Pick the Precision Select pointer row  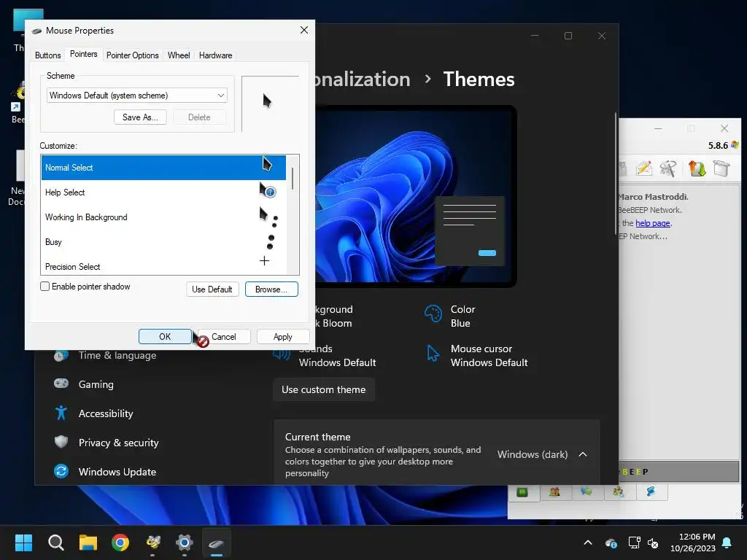point(163,265)
